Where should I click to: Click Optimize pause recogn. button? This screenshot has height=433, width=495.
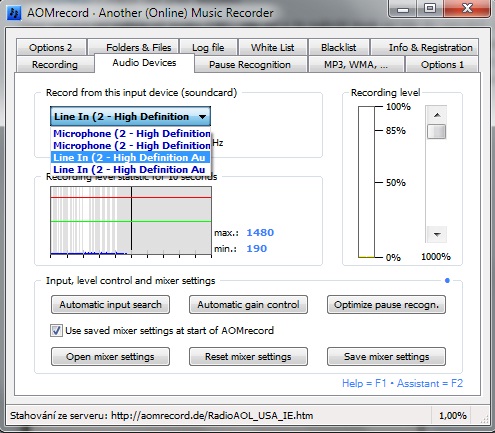(386, 305)
